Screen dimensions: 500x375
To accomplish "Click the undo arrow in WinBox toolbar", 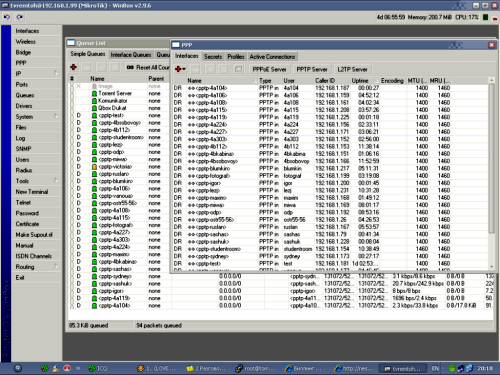I will 7,17.
